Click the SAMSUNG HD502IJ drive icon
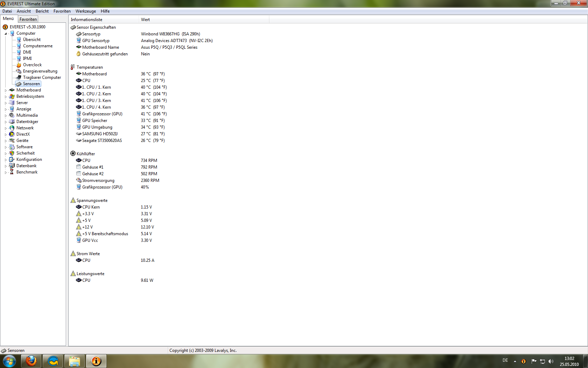The image size is (588, 368). [79, 134]
